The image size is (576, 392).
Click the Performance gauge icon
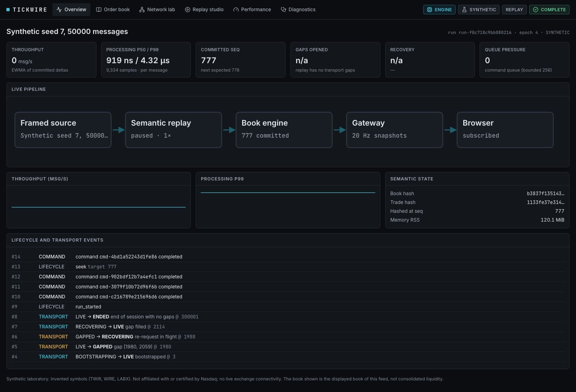click(x=236, y=10)
